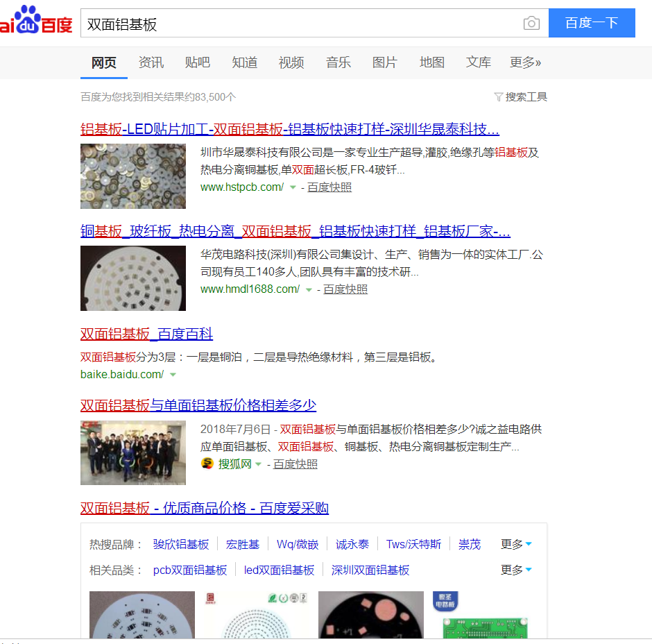Switch to the 文库 tab

tap(478, 62)
